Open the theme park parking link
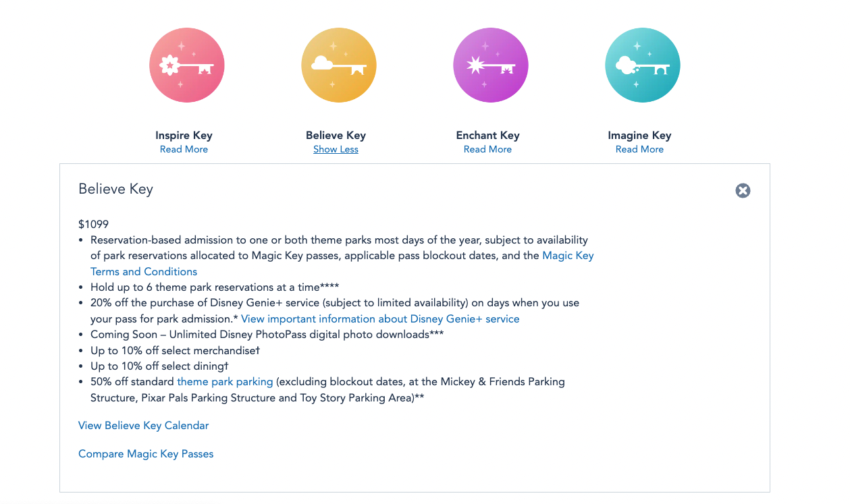The height and width of the screenshot is (504, 850). pos(225,382)
